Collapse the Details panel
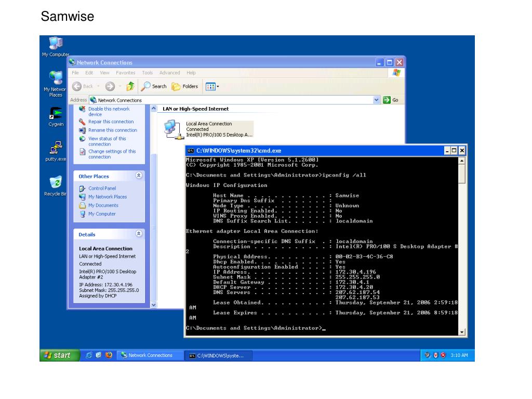 point(139,234)
